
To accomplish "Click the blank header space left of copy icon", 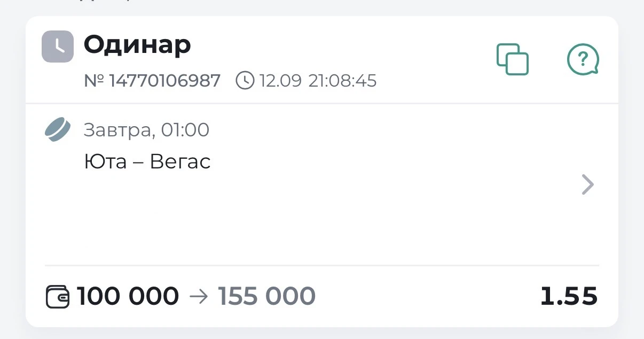I will click(433, 59).
